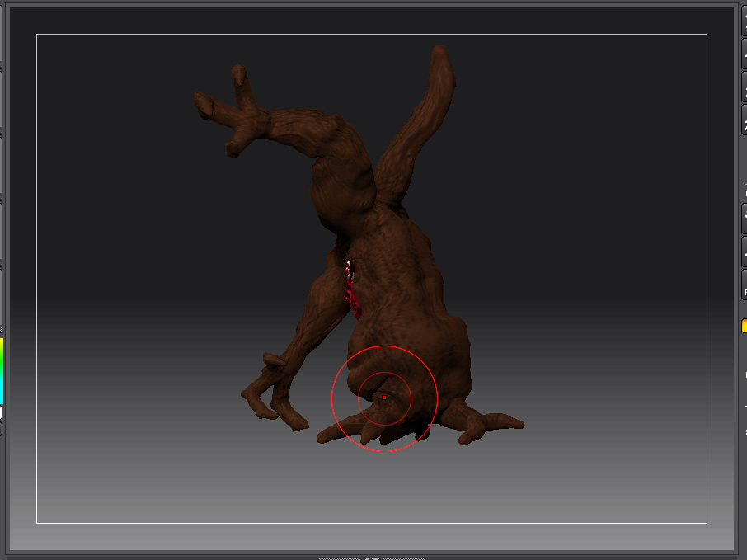Pick a hue from the vertical color gradient strip
This screenshot has width=747, height=560.
click(x=2, y=371)
